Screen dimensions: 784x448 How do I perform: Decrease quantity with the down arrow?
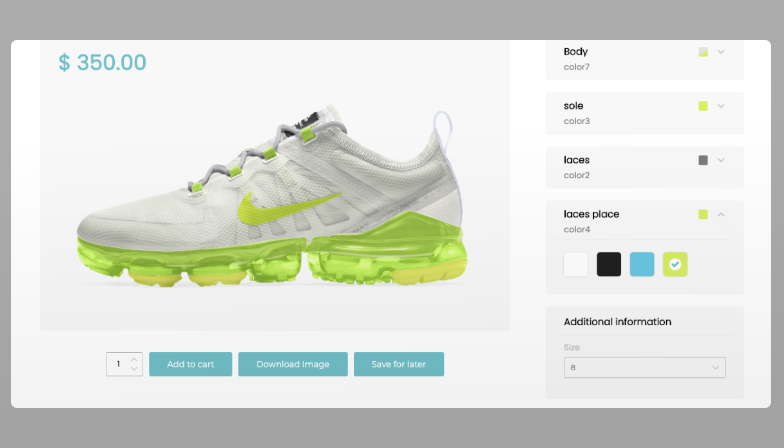pyautogui.click(x=135, y=370)
